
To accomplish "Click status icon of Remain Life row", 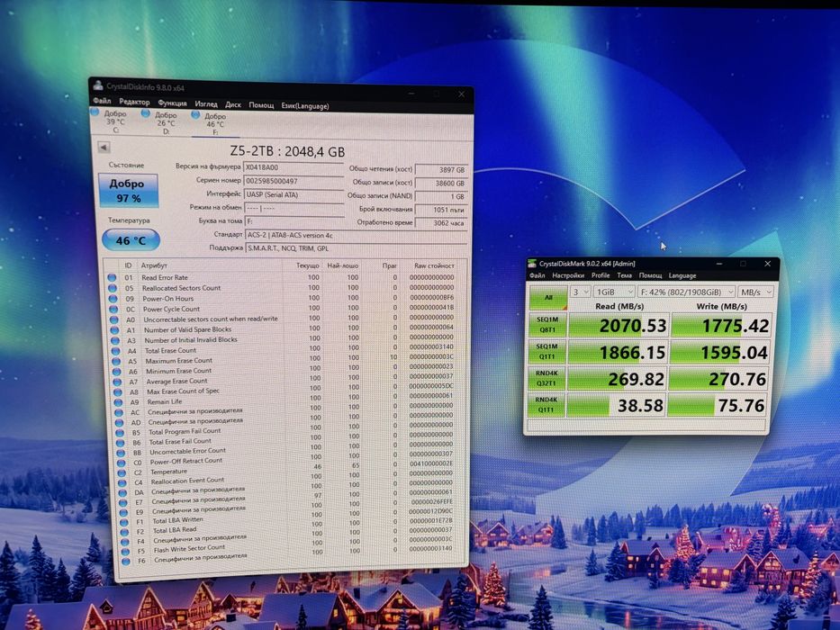I will (119, 402).
